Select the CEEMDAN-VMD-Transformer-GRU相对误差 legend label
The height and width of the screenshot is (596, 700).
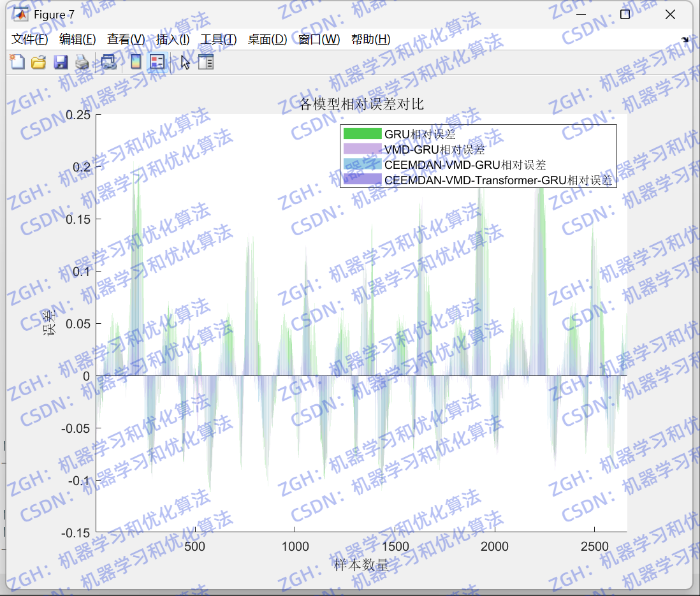click(498, 180)
